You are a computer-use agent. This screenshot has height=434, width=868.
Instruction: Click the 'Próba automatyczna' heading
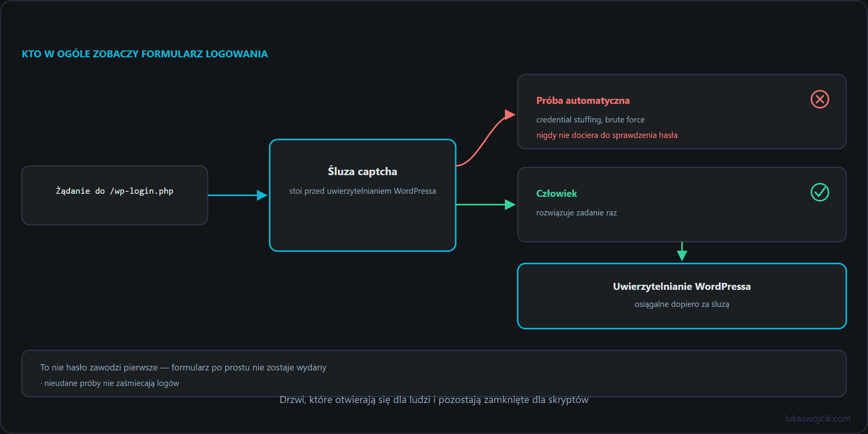pos(583,101)
